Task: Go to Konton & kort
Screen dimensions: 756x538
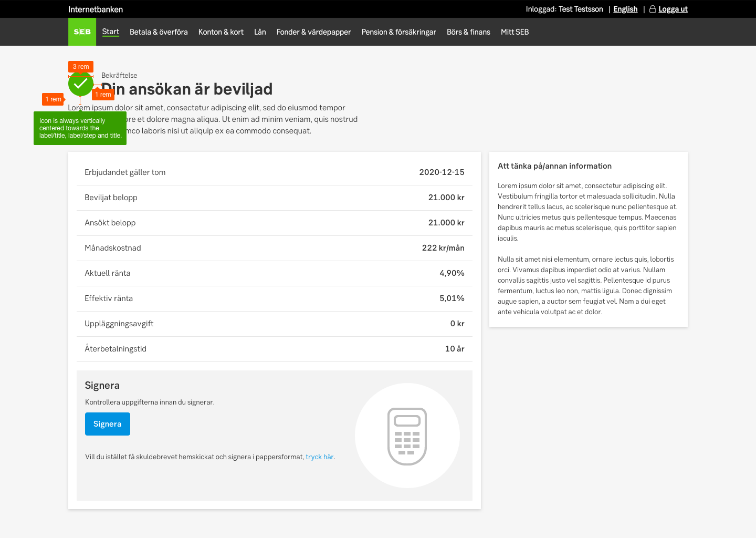Action: (221, 32)
